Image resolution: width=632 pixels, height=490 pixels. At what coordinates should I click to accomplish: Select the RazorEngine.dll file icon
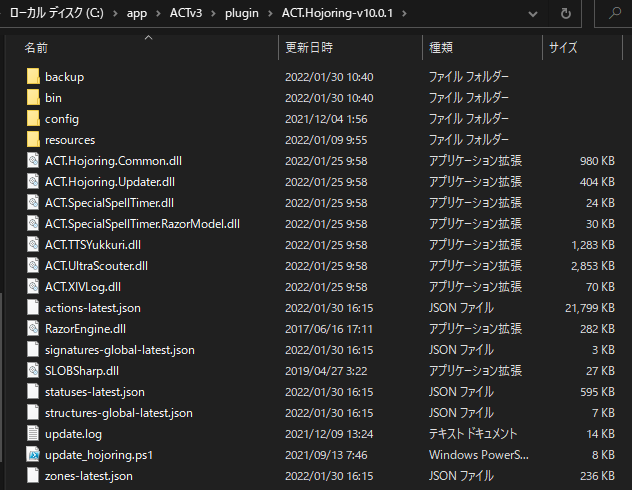[33, 328]
